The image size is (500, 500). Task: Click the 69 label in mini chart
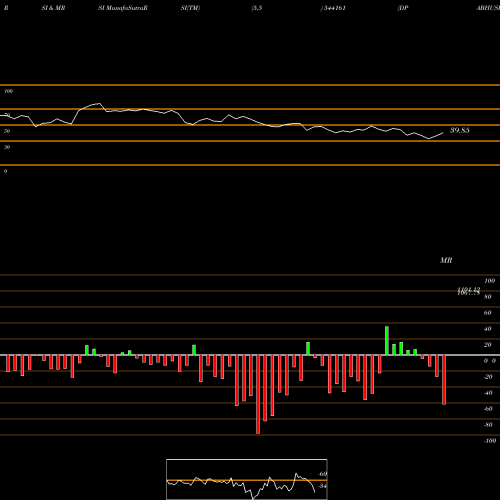point(323,474)
